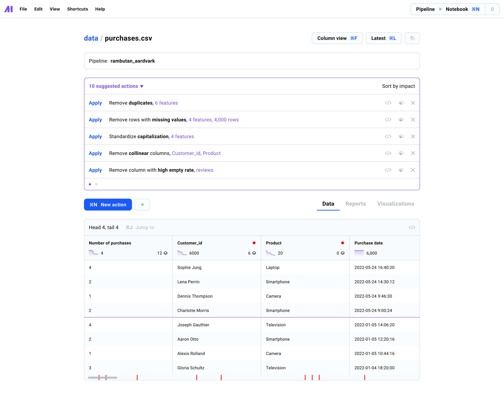Toggle preview for Remove duplicates suggestion
The width and height of the screenshot is (504, 420).
click(401, 103)
